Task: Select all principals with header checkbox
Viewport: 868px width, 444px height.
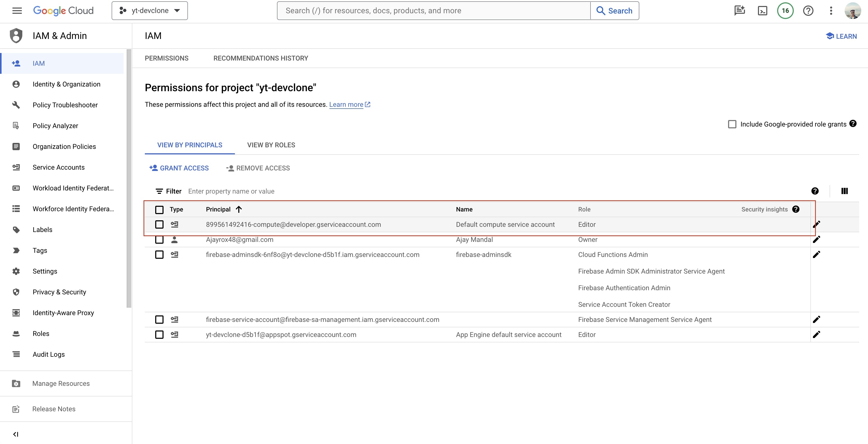Action: (159, 210)
